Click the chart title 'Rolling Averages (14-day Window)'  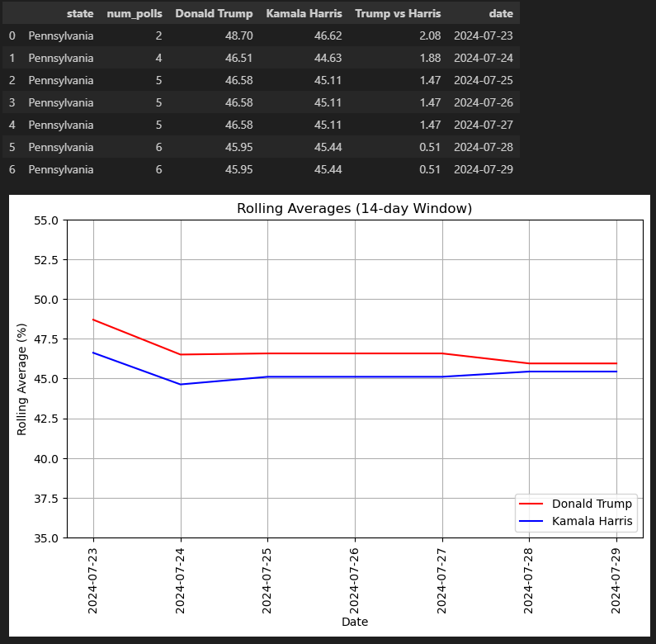[354, 208]
